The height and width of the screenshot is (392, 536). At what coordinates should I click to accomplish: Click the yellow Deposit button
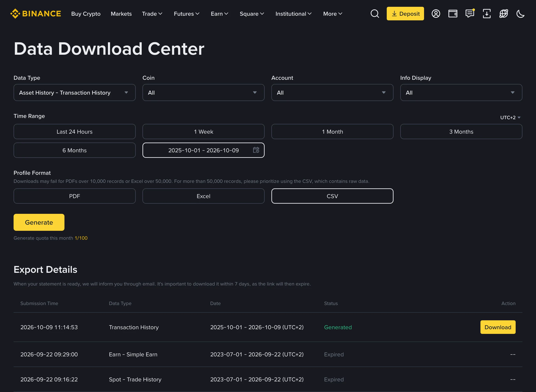point(405,14)
